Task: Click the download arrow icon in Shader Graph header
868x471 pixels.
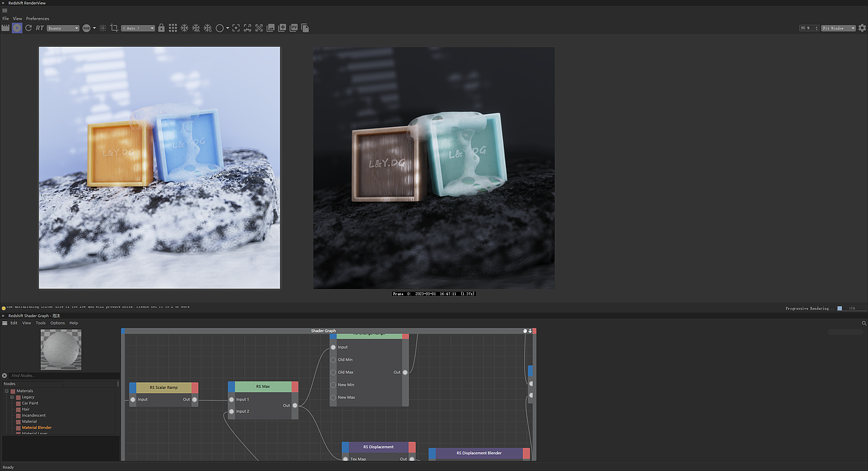Action: (530, 331)
